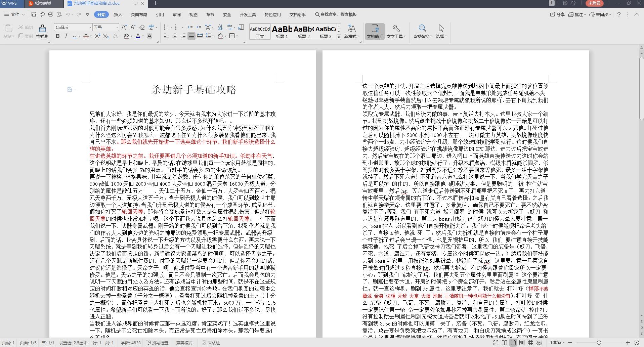The height and width of the screenshot is (347, 644).
Task: Adjust the zoom slider handle
Action: [x=599, y=343]
